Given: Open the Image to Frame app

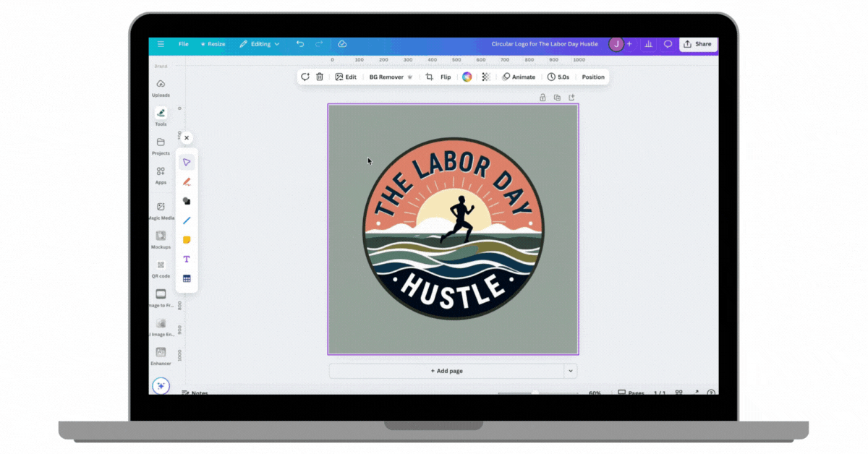Looking at the screenshot, I should tap(161, 298).
